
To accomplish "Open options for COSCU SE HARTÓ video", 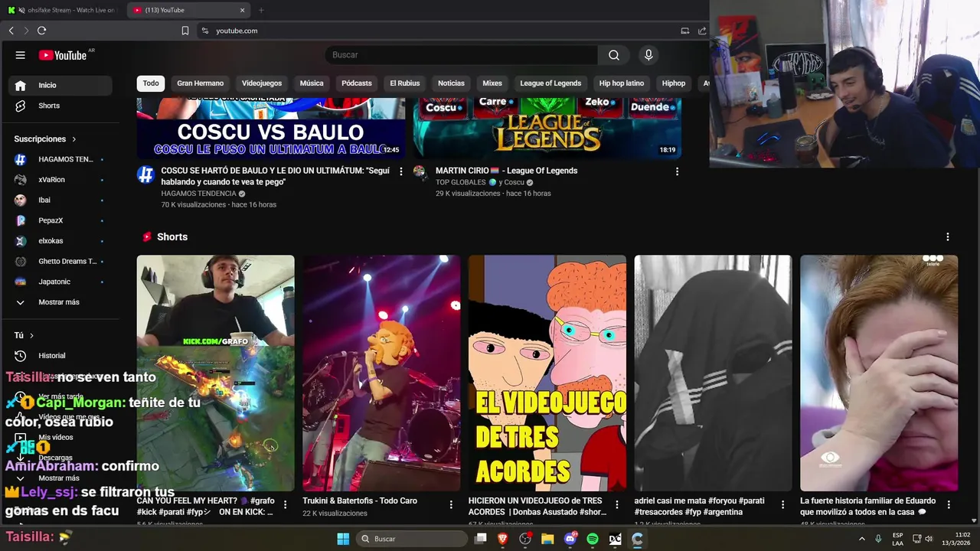I will click(400, 171).
